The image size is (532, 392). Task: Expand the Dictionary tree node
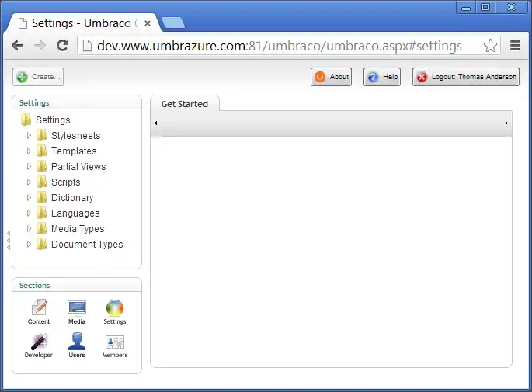coord(29,197)
